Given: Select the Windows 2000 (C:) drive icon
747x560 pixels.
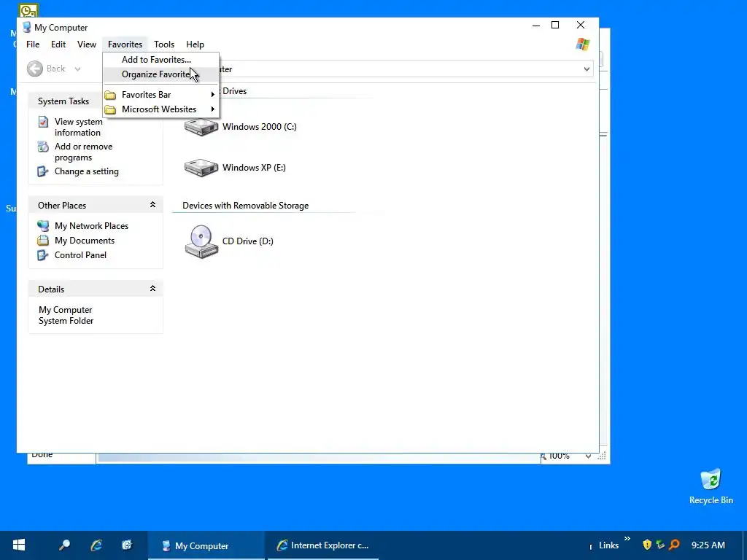Looking at the screenshot, I should [201, 127].
